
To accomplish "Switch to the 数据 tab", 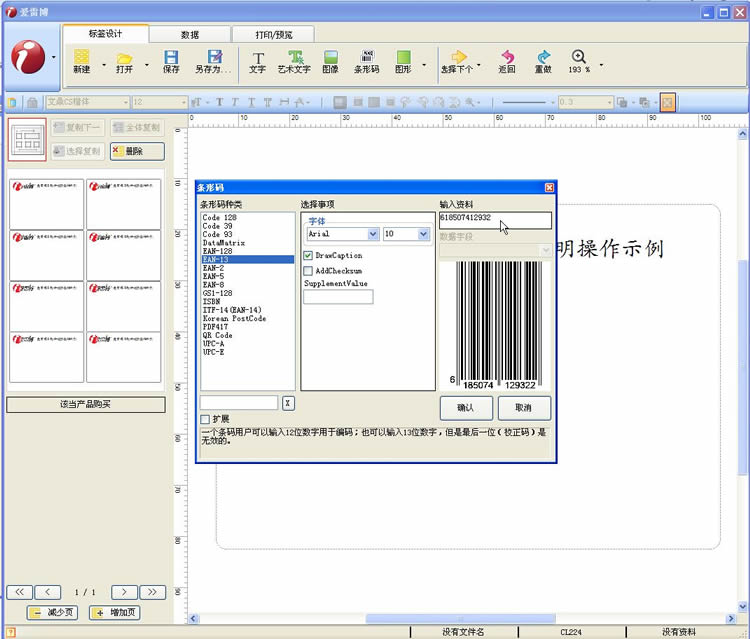I will (x=189, y=34).
